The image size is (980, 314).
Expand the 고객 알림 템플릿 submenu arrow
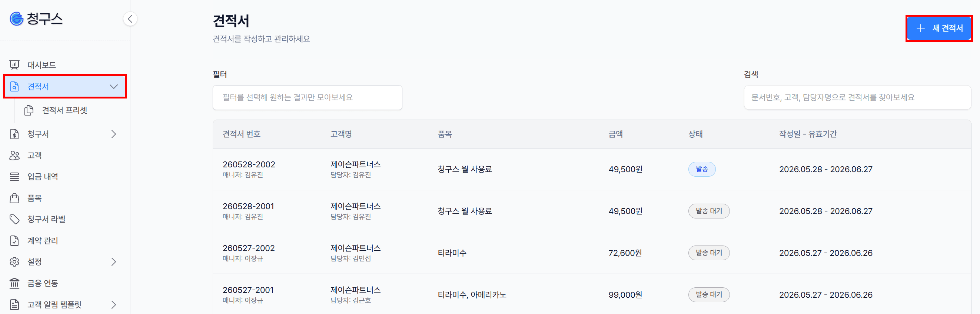point(113,304)
